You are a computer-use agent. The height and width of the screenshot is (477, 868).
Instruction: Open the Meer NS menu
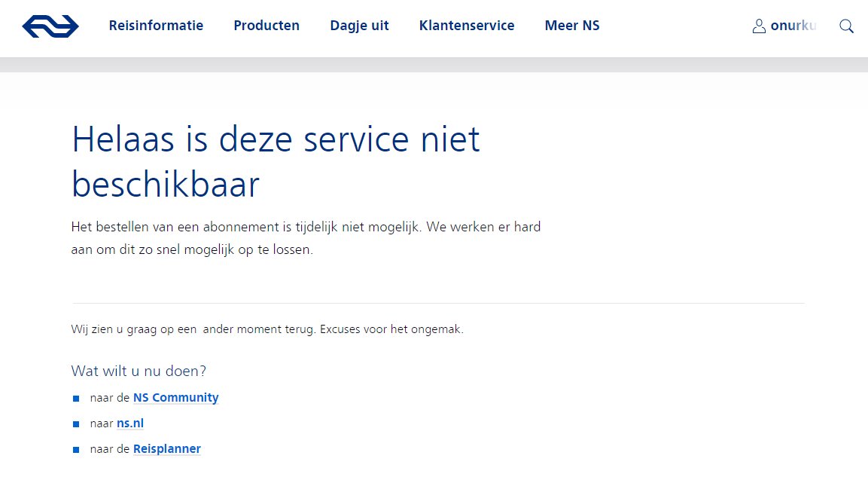click(x=572, y=26)
